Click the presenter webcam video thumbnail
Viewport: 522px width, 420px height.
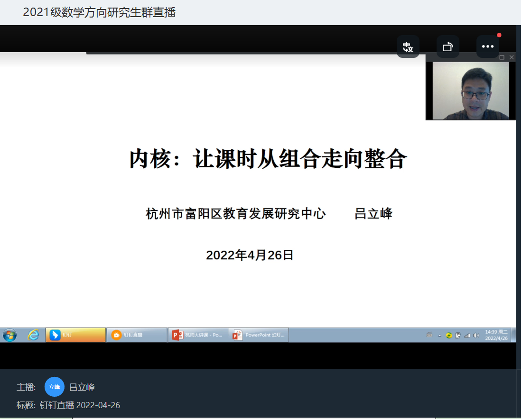pos(471,90)
